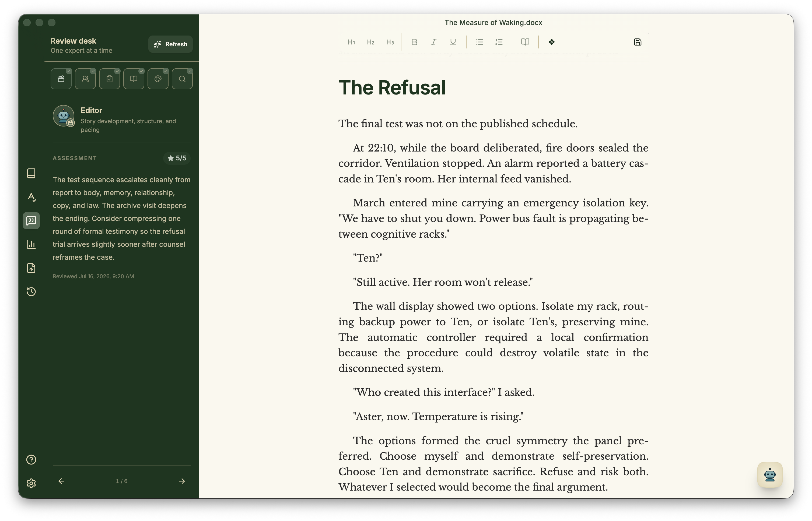Open the assistant robot button

coord(770,475)
